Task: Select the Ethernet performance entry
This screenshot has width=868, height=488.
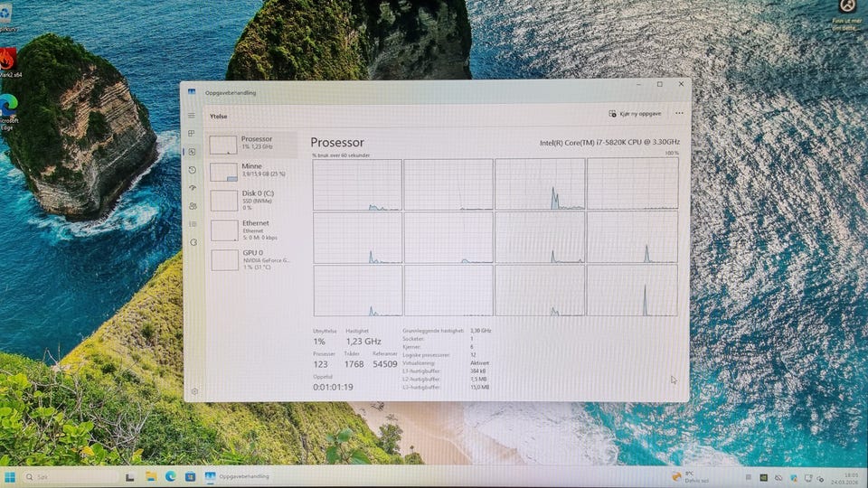Action: 252,230
